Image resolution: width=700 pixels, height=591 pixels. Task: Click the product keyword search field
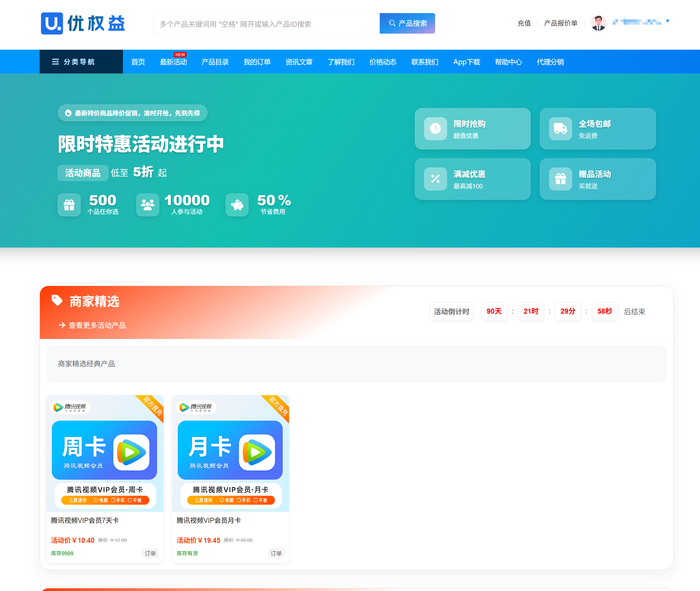pos(266,24)
